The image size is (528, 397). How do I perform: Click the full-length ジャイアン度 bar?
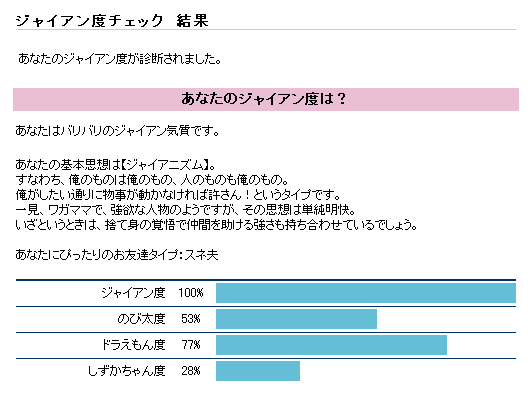click(366, 293)
